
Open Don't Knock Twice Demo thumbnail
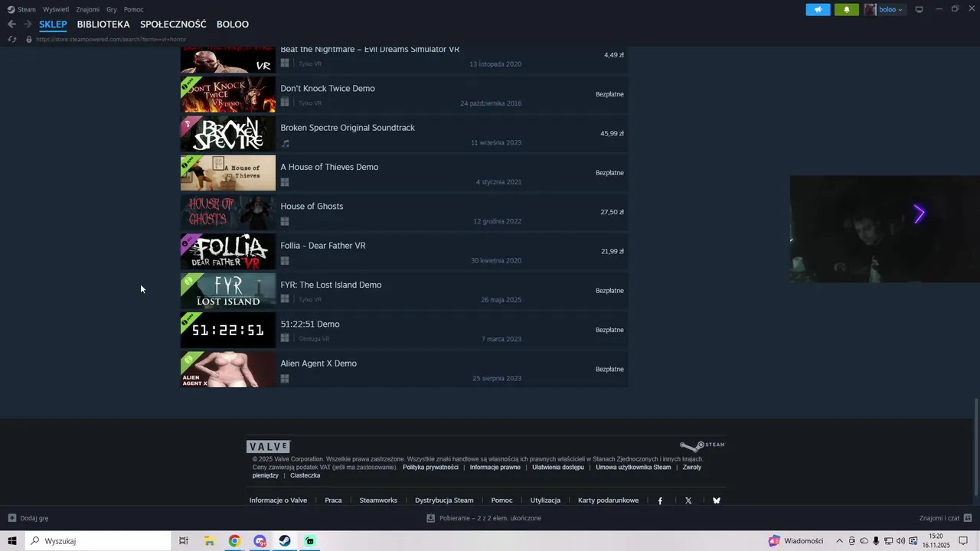click(x=227, y=95)
